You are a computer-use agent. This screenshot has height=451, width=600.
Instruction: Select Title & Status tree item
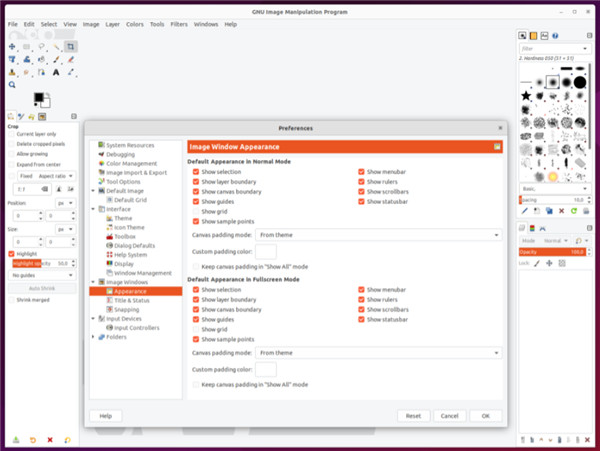pyautogui.click(x=132, y=300)
